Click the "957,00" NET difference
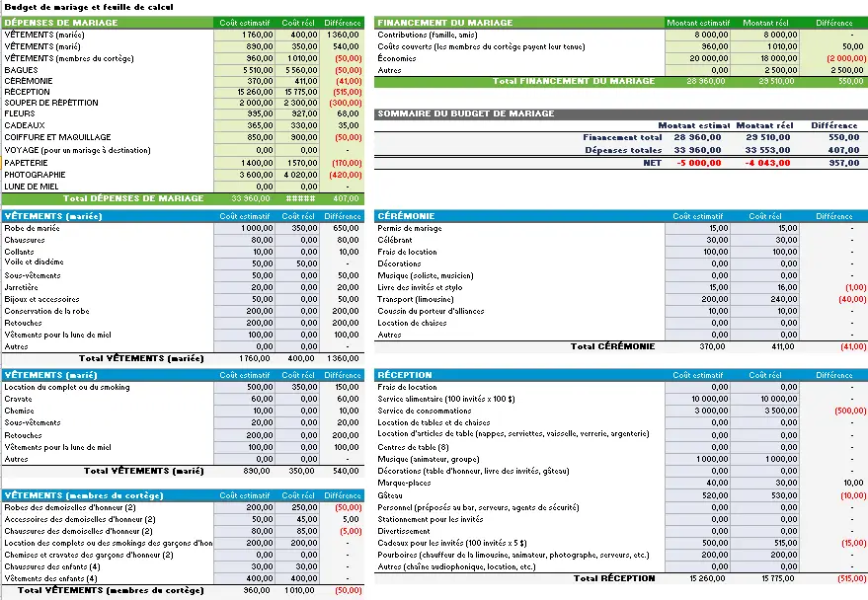 [x=844, y=163]
